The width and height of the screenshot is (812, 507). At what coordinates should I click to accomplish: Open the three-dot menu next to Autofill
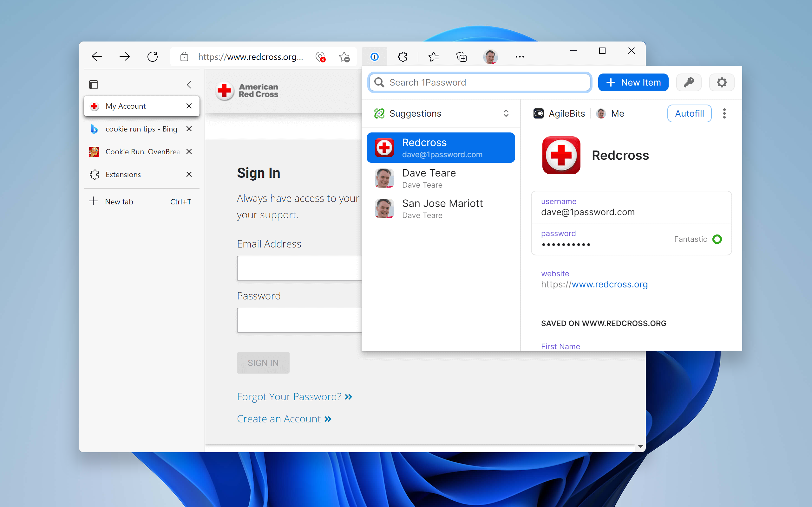tap(725, 113)
